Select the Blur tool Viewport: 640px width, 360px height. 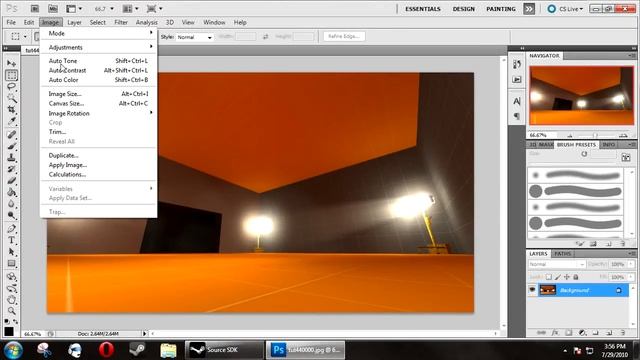click(11, 203)
